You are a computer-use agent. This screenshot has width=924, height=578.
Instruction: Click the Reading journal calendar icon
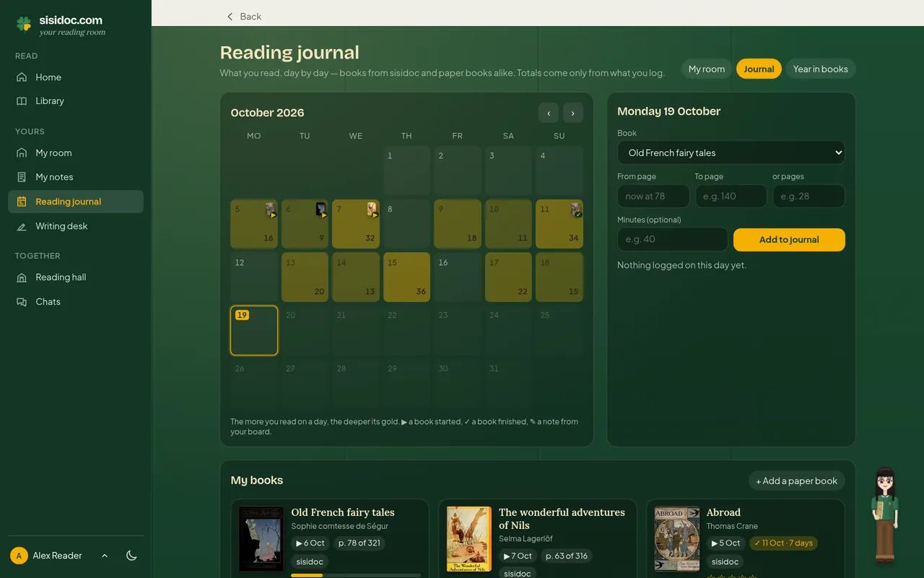point(22,202)
